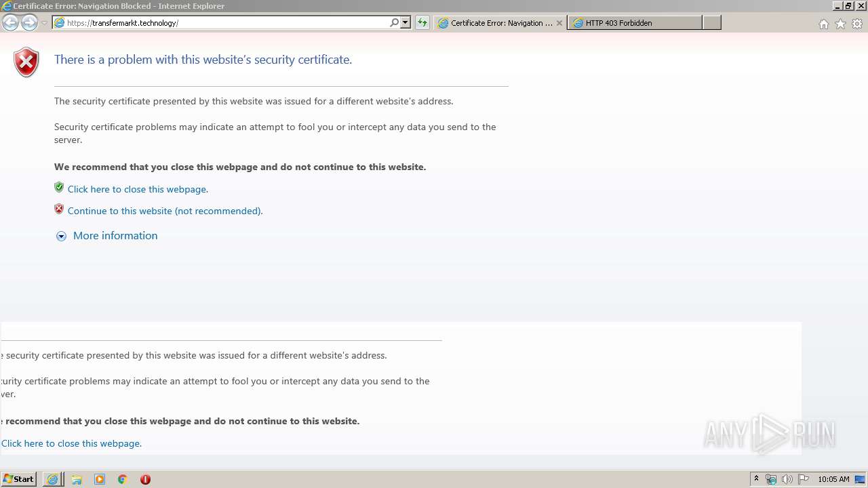Click the browser Back arrow button

point(10,22)
